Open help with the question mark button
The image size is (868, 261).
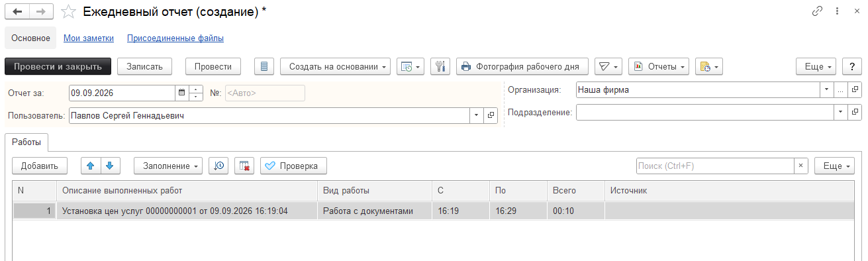[x=852, y=66]
